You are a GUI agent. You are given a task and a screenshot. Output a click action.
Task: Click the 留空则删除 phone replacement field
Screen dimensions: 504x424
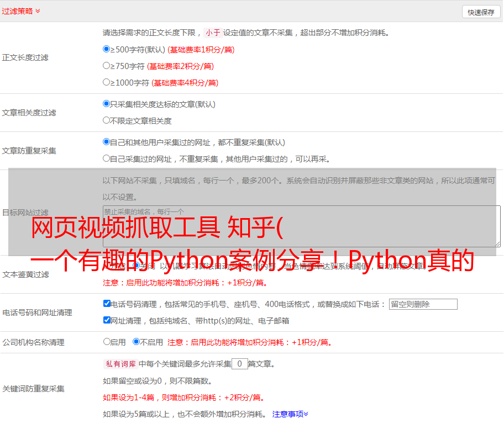click(x=423, y=304)
